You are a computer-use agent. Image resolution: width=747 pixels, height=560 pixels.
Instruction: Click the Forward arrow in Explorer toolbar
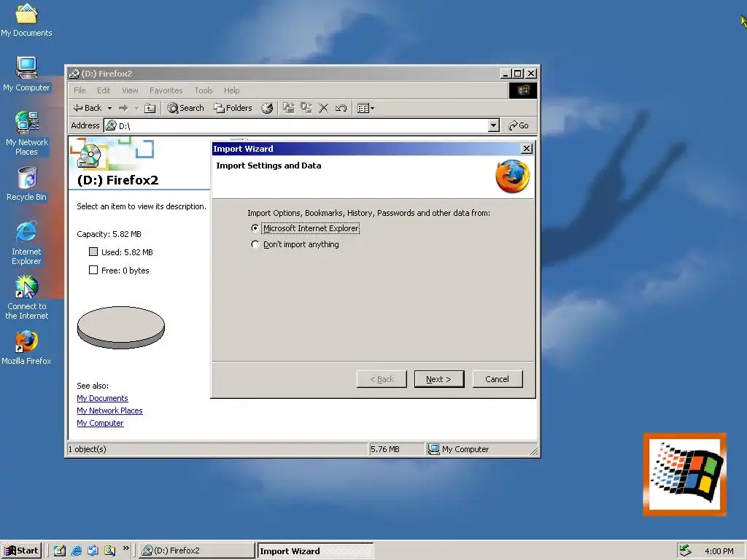(123, 108)
